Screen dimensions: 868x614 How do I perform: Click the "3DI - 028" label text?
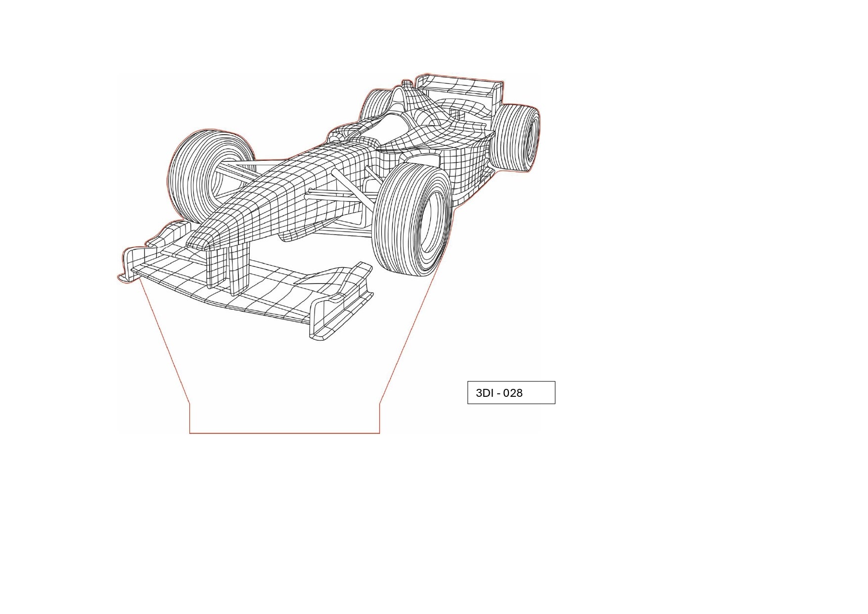tap(499, 393)
